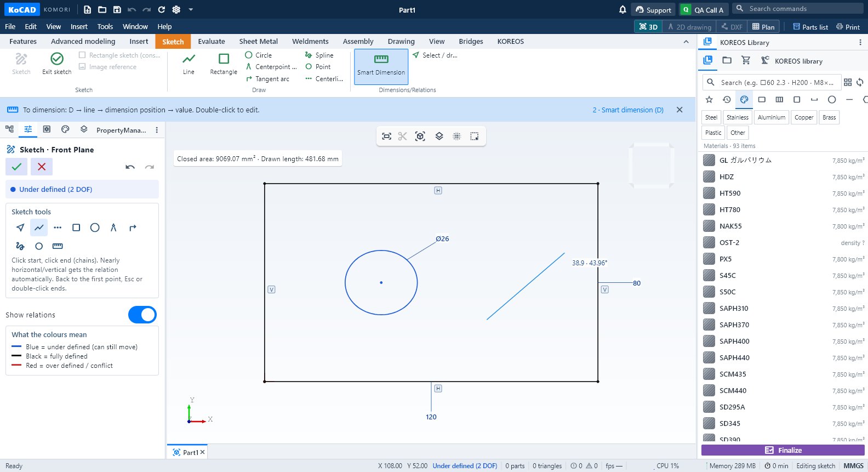Switch to the 3D view mode
Viewport: 868px width, 472px height.
tap(648, 26)
